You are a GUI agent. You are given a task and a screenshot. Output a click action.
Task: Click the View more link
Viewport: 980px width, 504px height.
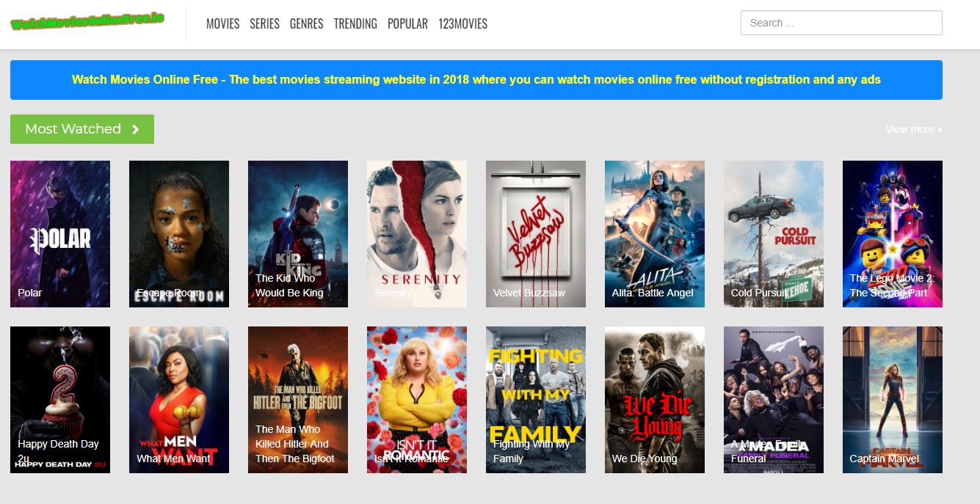[913, 129]
